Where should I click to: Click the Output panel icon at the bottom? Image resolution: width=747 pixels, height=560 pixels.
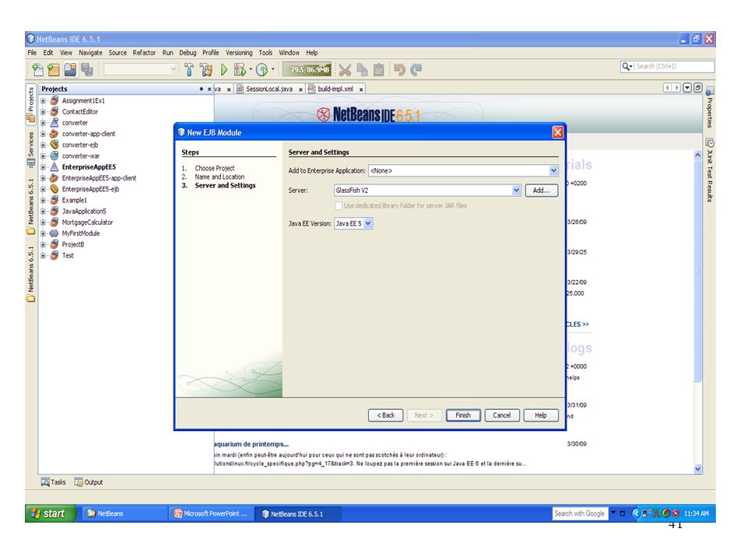[x=79, y=482]
